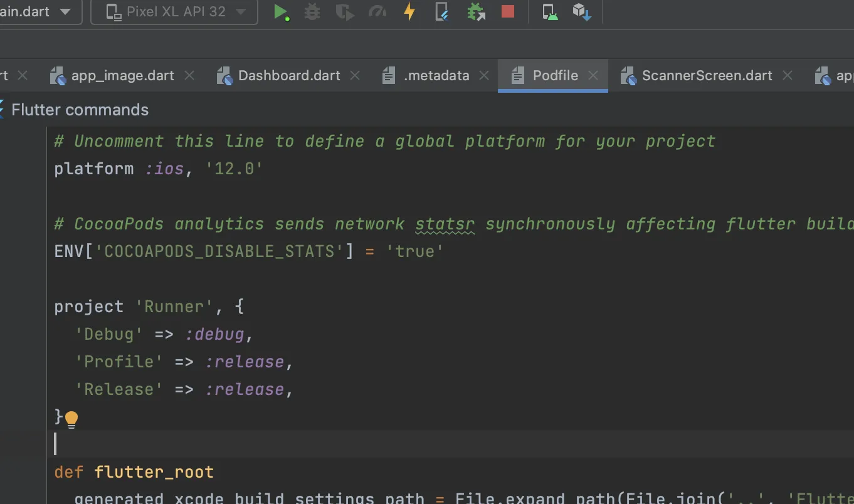Open SDK Manager cube icon

coord(581,12)
